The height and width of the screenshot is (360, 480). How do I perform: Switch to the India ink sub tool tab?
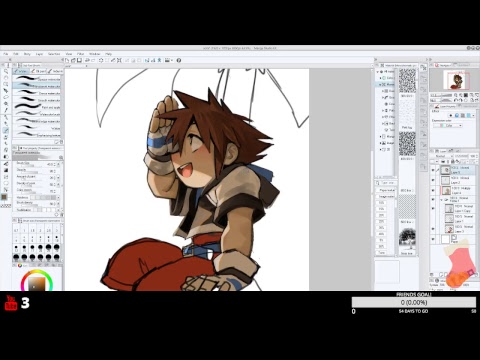click(x=55, y=71)
